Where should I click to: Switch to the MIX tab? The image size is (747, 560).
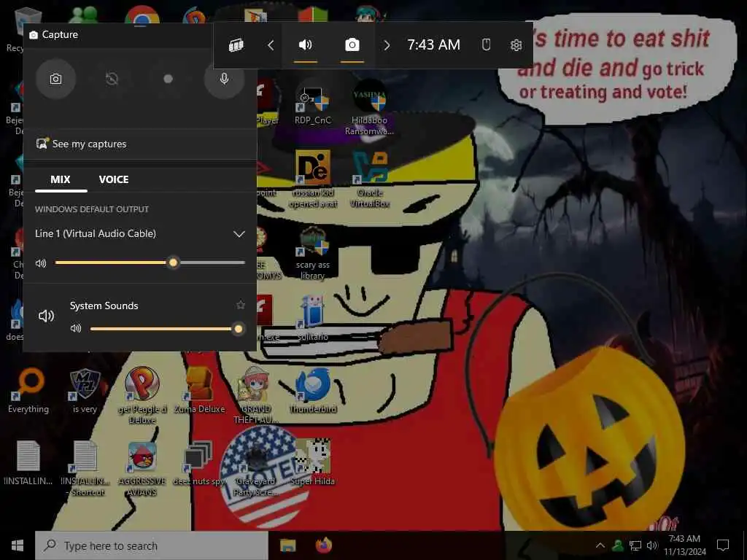(61, 179)
